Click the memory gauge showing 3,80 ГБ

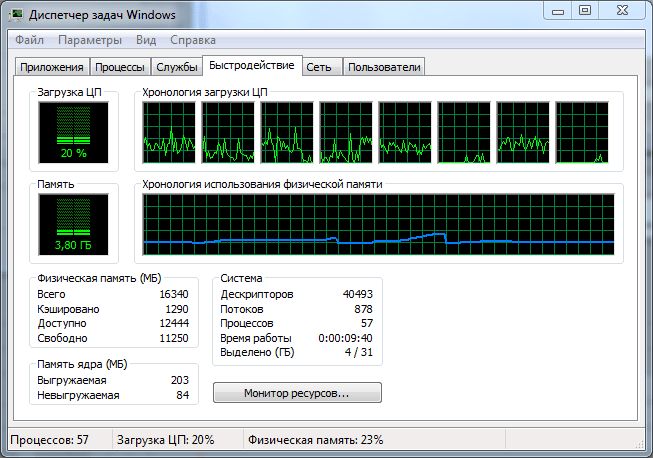click(x=73, y=225)
